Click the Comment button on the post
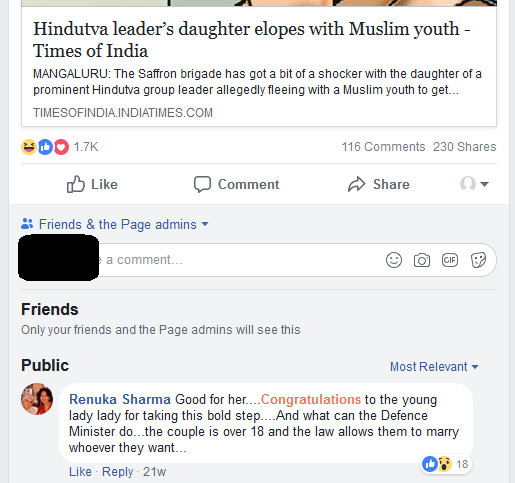This screenshot has width=515, height=483. click(x=237, y=184)
